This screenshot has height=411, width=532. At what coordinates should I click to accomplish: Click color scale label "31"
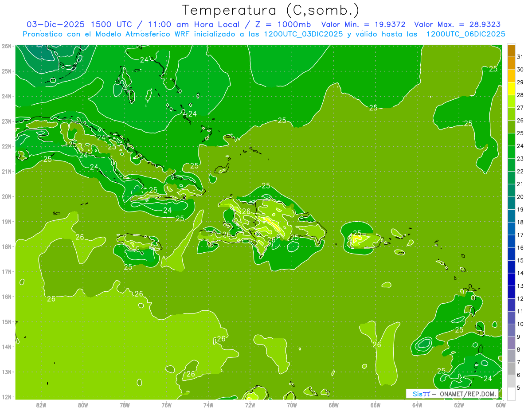pos(520,57)
